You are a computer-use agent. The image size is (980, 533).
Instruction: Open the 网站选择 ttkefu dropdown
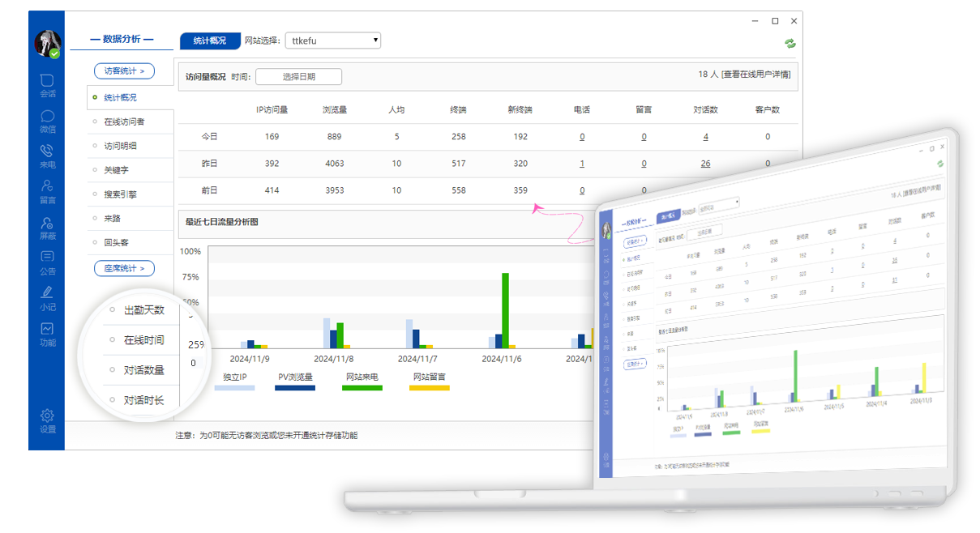pyautogui.click(x=332, y=41)
